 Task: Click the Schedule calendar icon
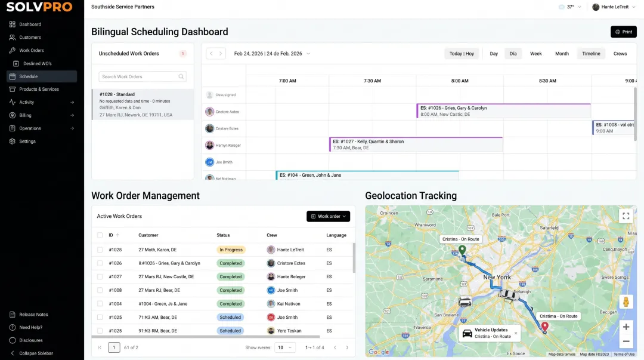pyautogui.click(x=13, y=76)
